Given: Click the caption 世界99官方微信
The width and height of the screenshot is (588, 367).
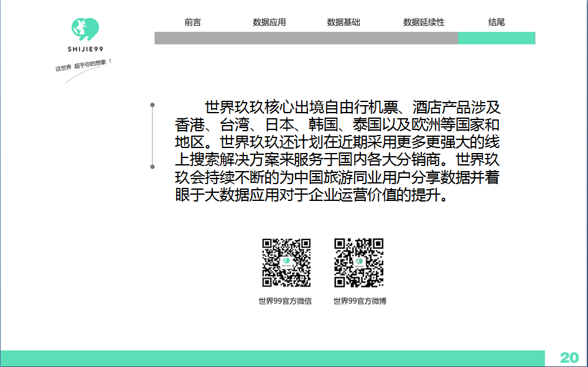Looking at the screenshot, I should pyautogui.click(x=285, y=301).
